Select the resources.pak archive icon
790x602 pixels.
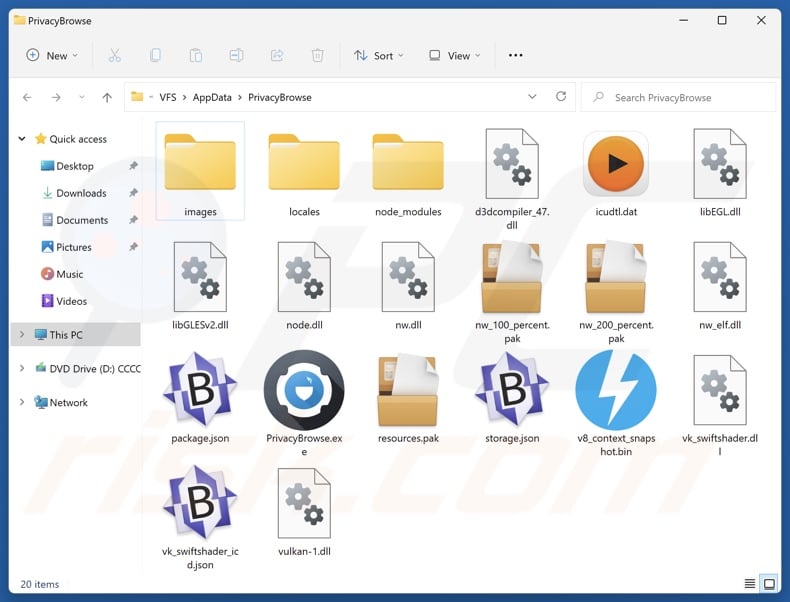[408, 390]
